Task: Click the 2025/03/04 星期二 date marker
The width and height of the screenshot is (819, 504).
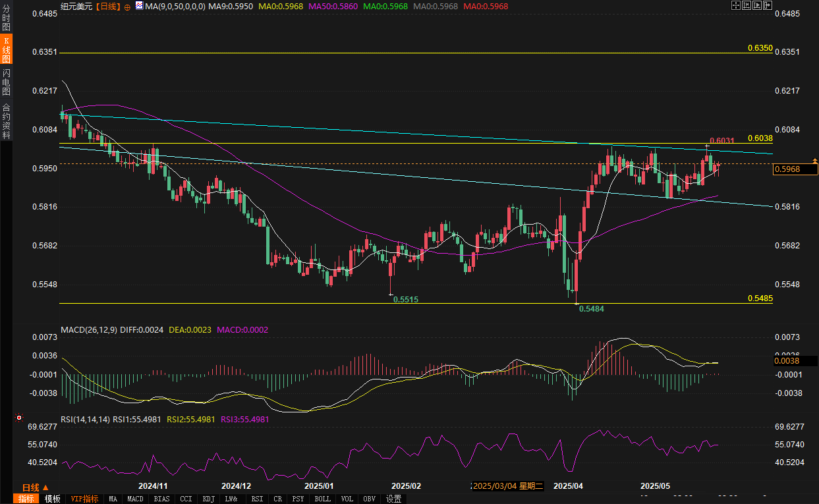Action: [x=509, y=486]
